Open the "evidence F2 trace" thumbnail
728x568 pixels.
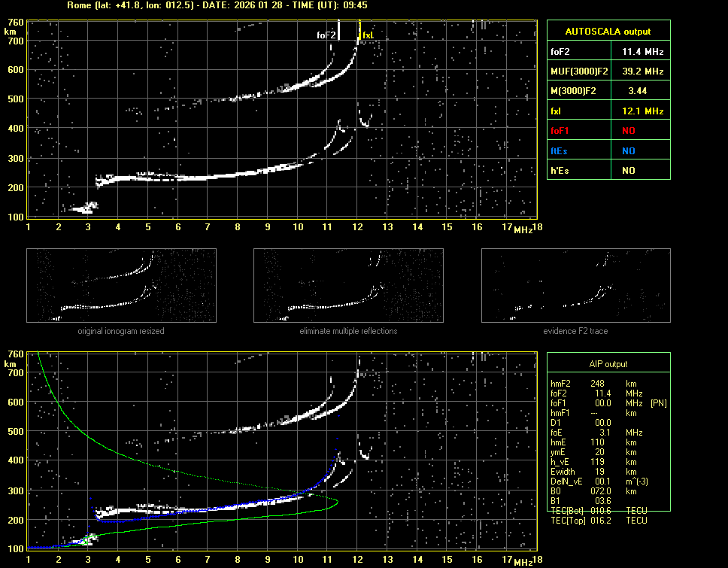tap(575, 285)
